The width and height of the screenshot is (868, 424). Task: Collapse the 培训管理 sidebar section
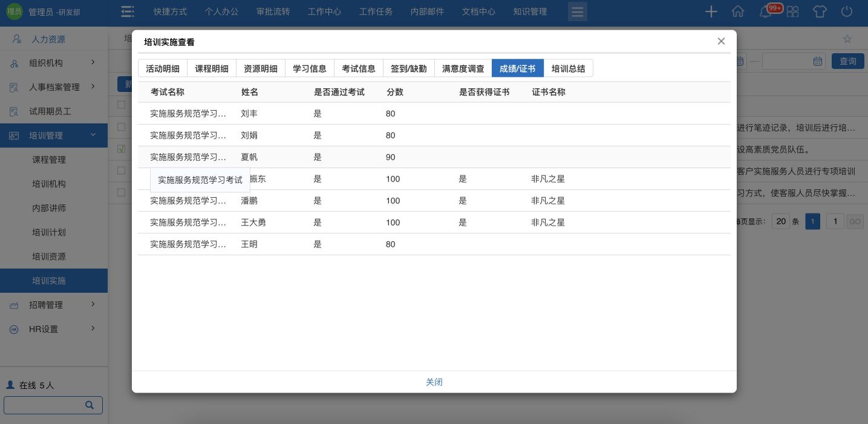[54, 135]
